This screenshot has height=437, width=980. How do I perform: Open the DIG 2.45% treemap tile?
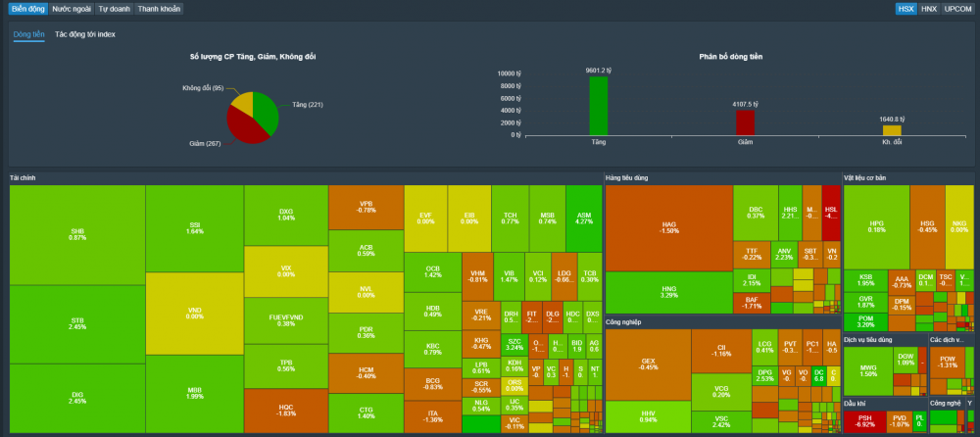77,398
